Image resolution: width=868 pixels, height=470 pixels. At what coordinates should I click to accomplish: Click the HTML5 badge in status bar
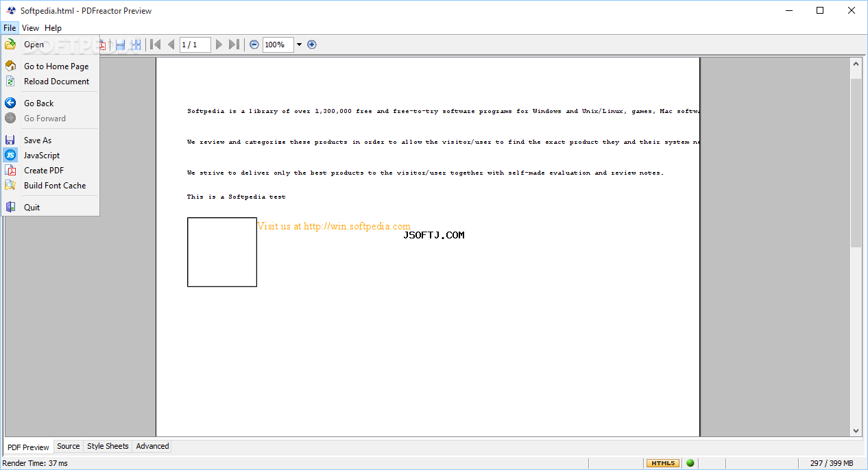tap(663, 463)
